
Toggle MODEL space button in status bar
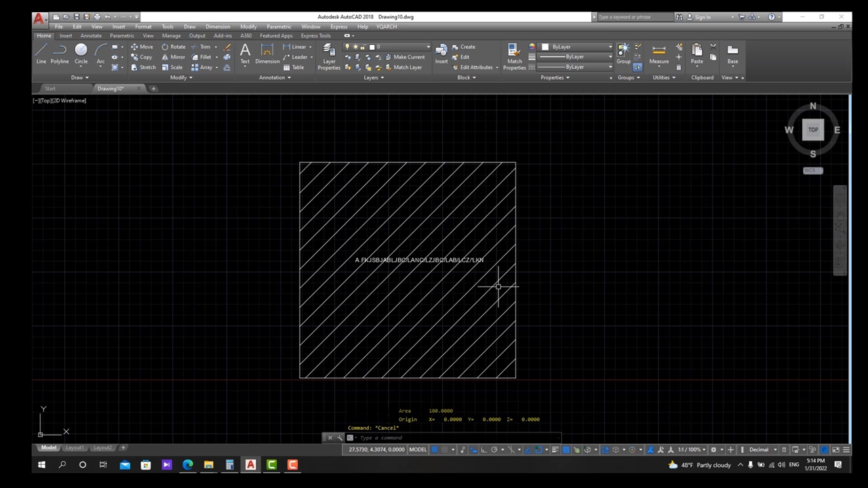tap(418, 449)
